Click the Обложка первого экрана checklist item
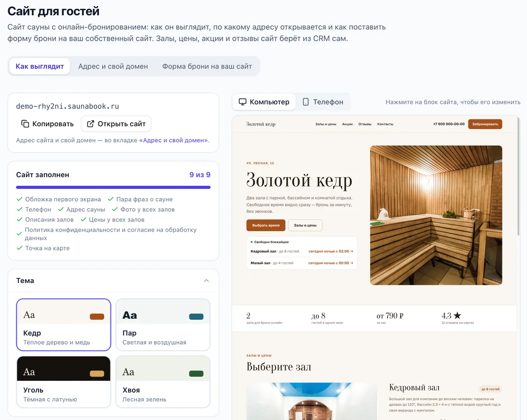 59,199
